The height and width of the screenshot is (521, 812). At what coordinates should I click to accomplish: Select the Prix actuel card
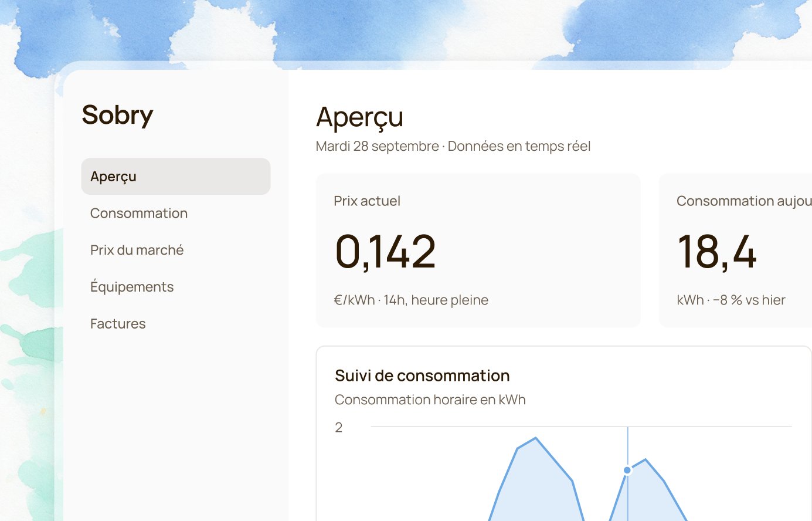coord(478,251)
